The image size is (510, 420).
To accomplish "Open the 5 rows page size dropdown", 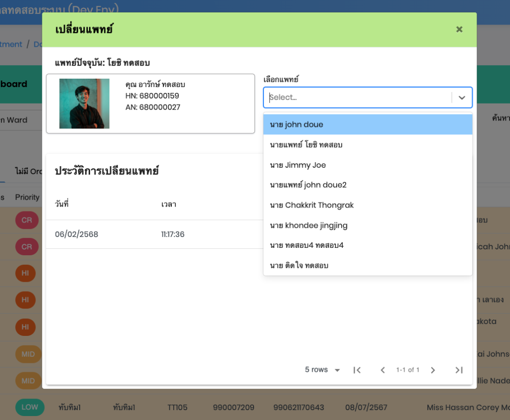I will [x=322, y=370].
